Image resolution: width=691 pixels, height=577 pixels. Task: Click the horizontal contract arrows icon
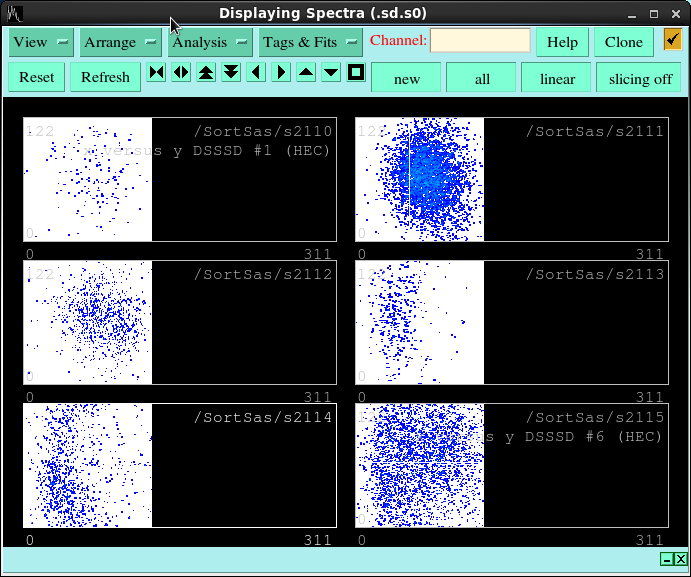pos(156,72)
